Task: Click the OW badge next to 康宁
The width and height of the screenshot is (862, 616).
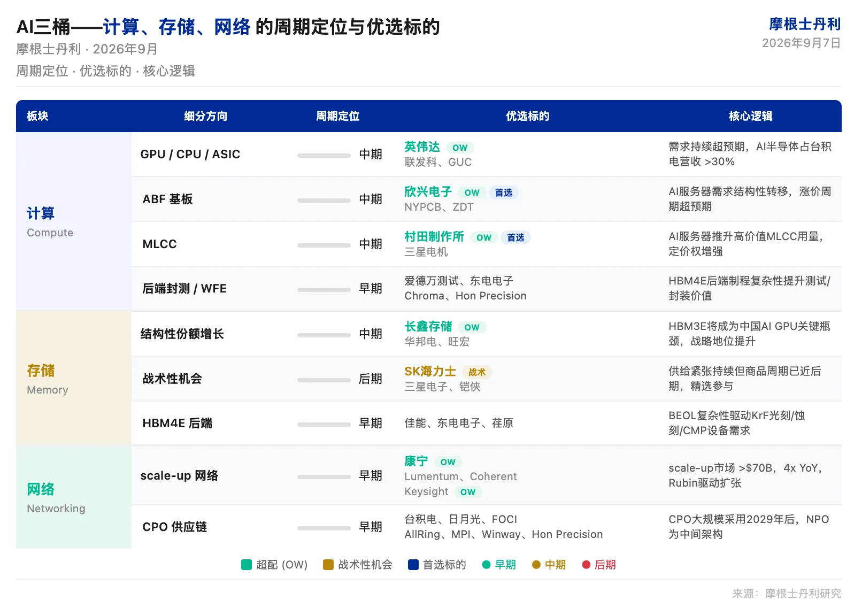Action: (448, 462)
